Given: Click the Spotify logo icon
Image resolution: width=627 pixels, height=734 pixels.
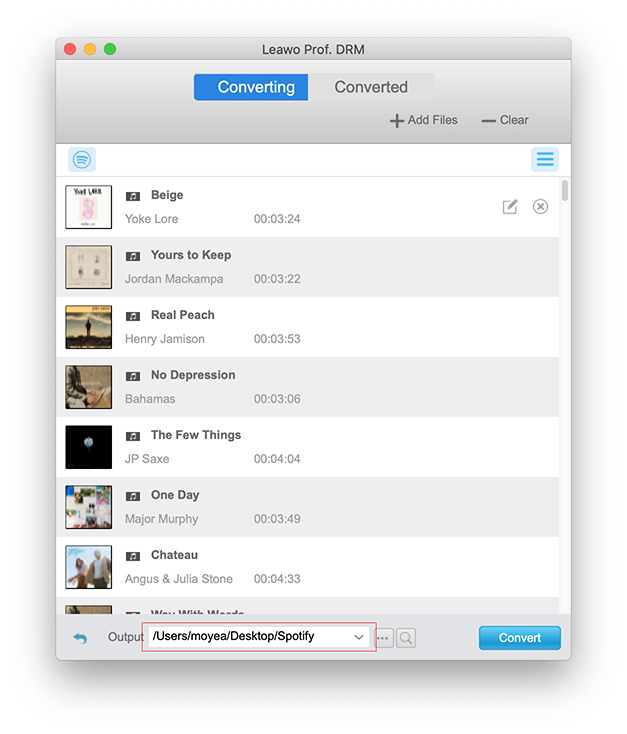Looking at the screenshot, I should click(x=82, y=160).
